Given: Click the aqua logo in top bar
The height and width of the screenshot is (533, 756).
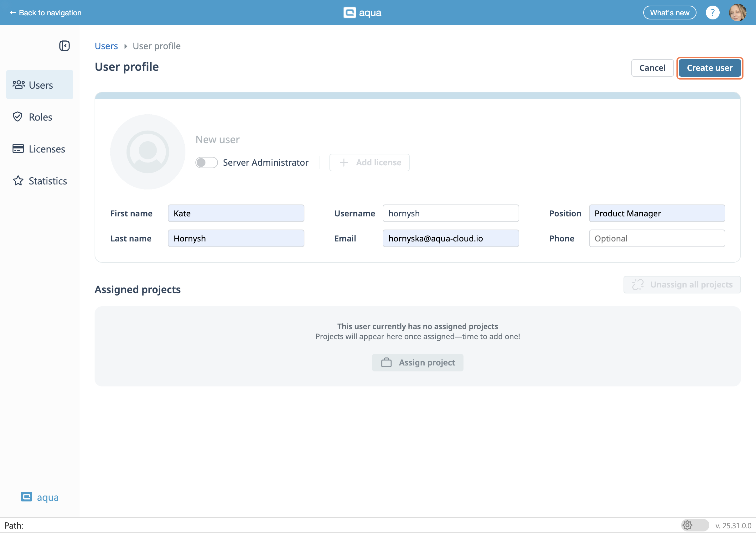Looking at the screenshot, I should pos(362,13).
